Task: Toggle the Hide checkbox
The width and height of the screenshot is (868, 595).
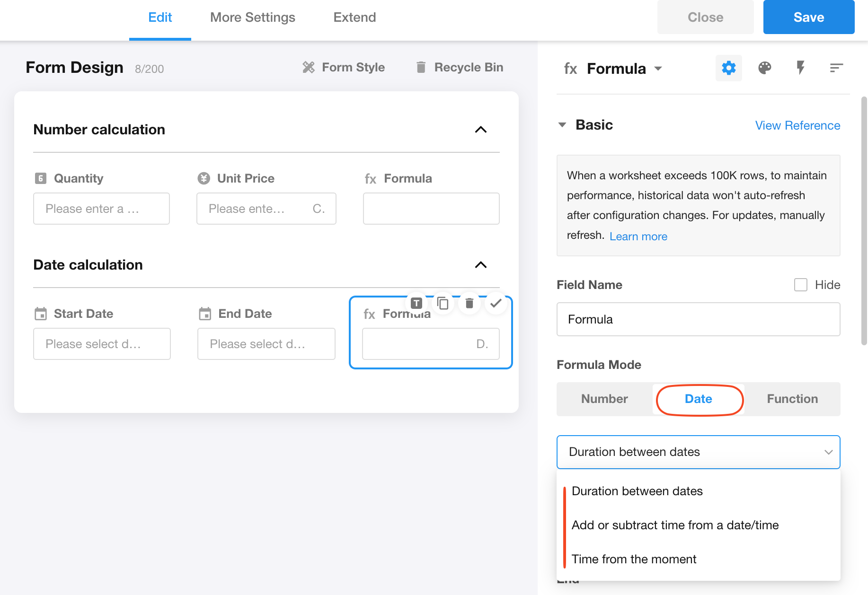Action: (x=800, y=285)
